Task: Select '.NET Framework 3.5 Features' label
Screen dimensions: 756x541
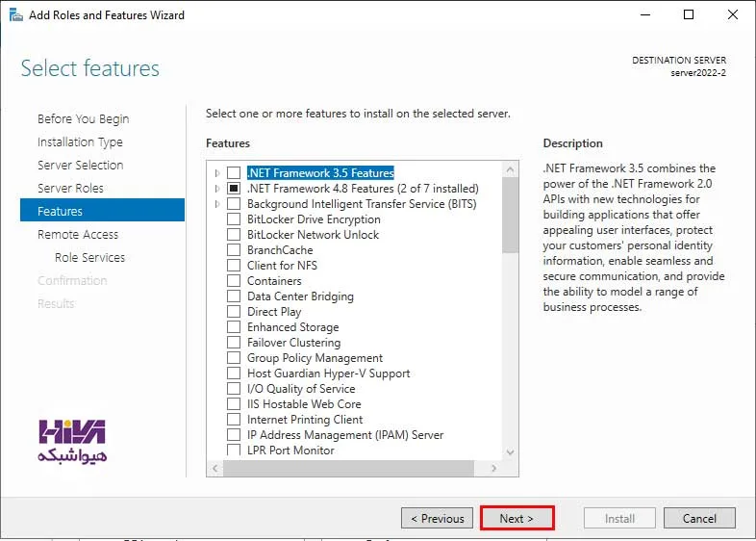Action: 320,172
